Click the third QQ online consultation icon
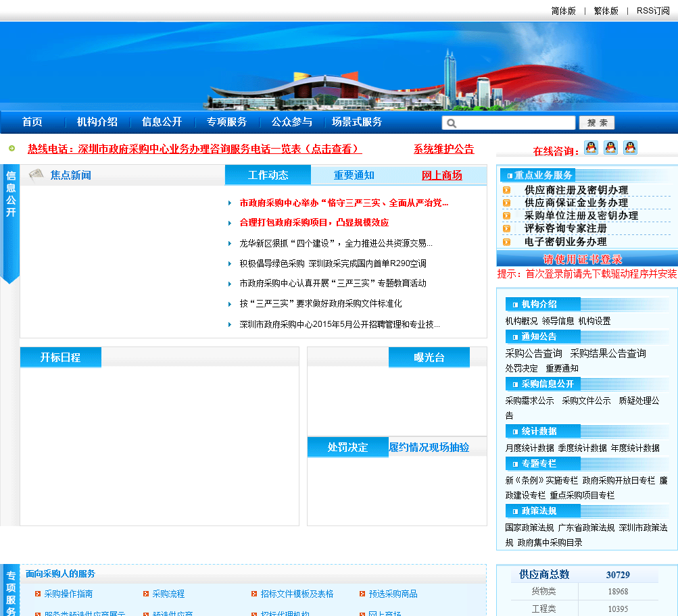This screenshot has height=616, width=678. (x=630, y=148)
